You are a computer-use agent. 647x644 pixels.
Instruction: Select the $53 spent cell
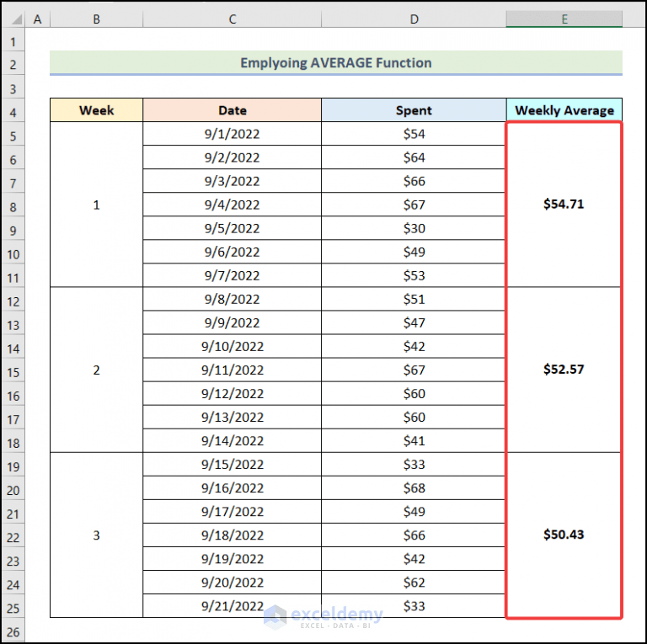click(414, 275)
